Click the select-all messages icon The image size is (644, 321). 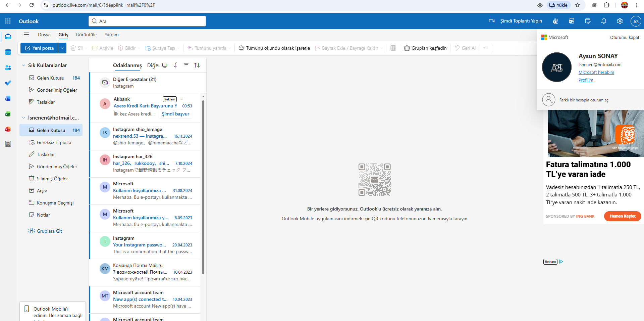[165, 65]
